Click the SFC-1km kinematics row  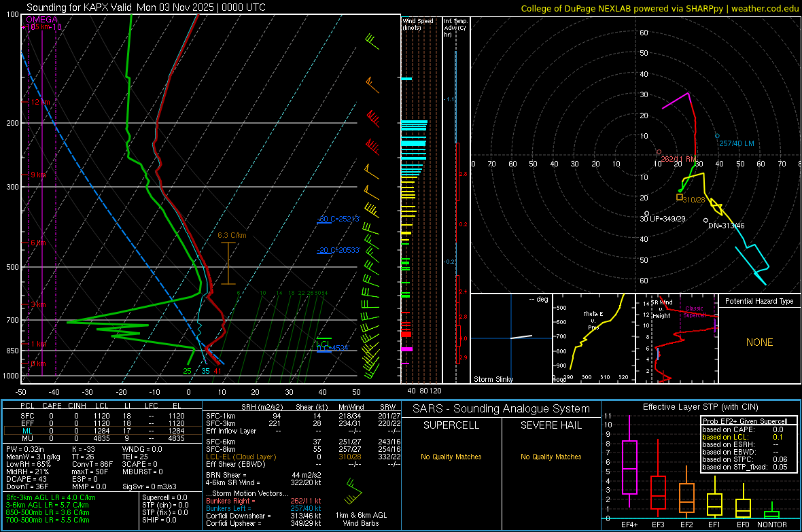(x=303, y=416)
